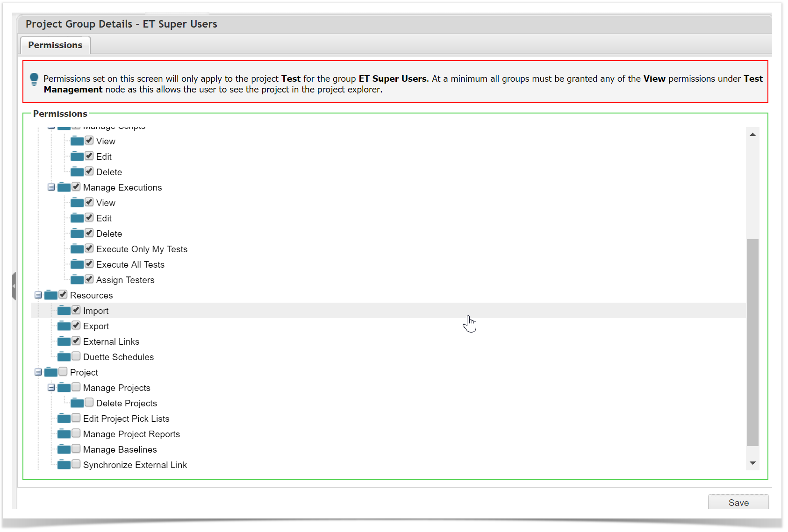Click the folder icon beside Synchronize External Link
The image size is (788, 532).
tap(64, 465)
